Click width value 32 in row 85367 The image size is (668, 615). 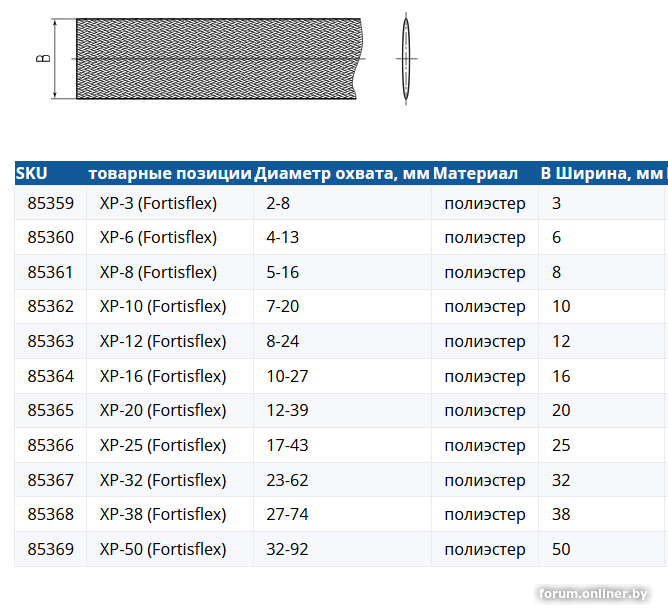click(561, 480)
